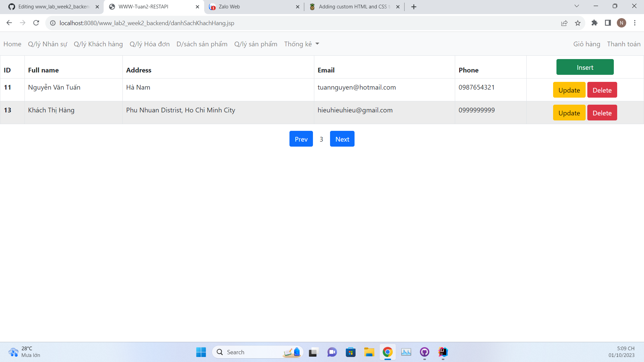The width and height of the screenshot is (644, 362).
Task: Open GitHub Desktop from the taskbar
Action: click(424, 352)
